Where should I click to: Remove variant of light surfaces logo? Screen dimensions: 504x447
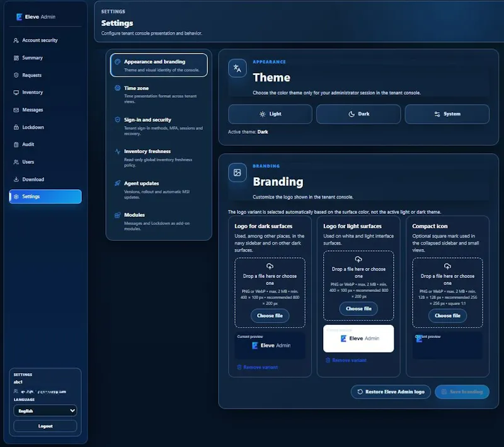346,360
